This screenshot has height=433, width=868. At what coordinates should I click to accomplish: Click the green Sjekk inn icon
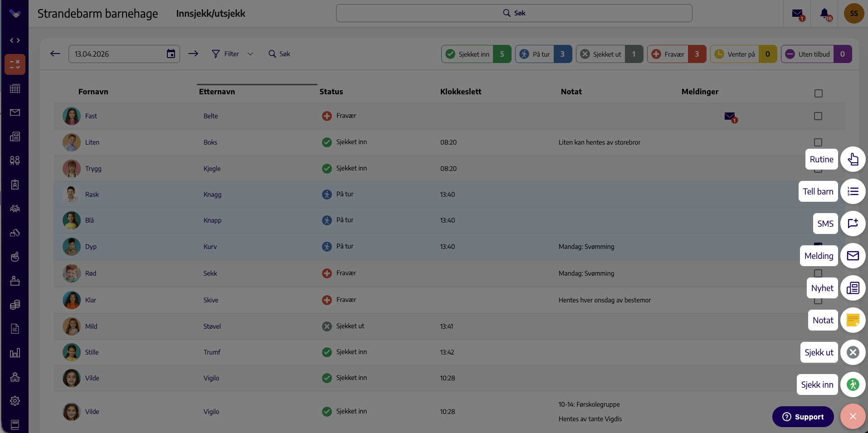pos(853,384)
